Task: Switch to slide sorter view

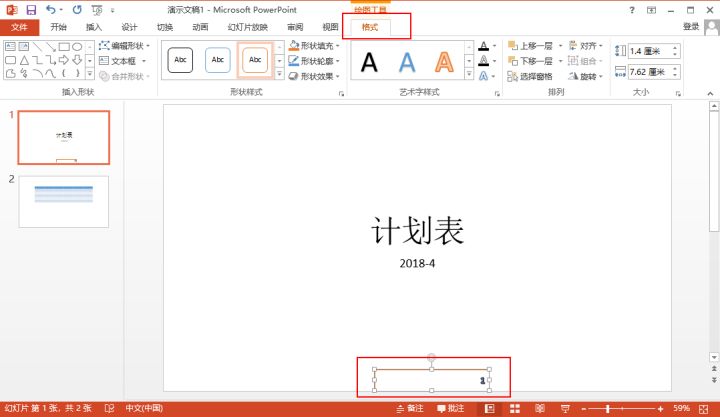Action: 515,408
